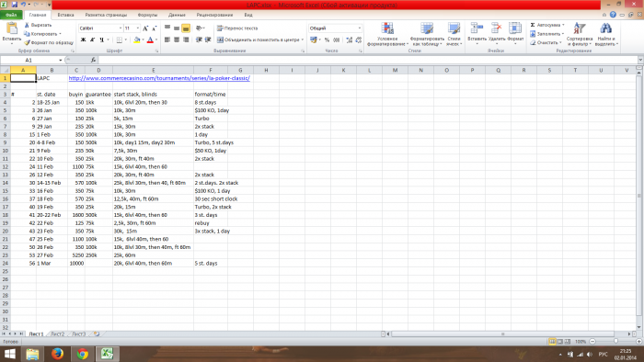Open the Fill (Заполнить) dropdown

click(x=546, y=34)
